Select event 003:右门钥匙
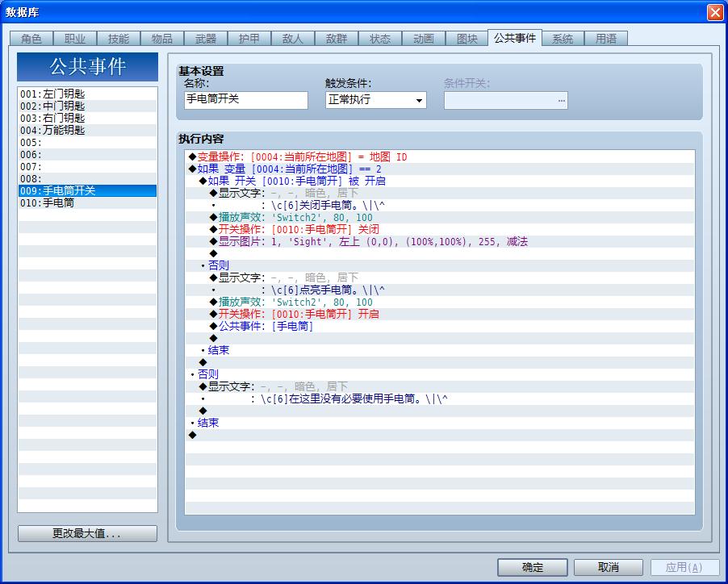728x584 pixels. point(87,118)
